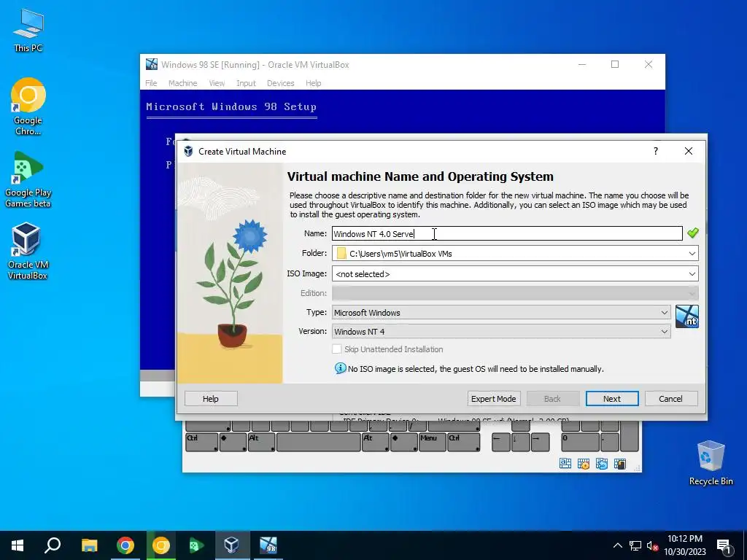Open the Devices menu in the VM window
This screenshot has width=747, height=560.
[280, 83]
